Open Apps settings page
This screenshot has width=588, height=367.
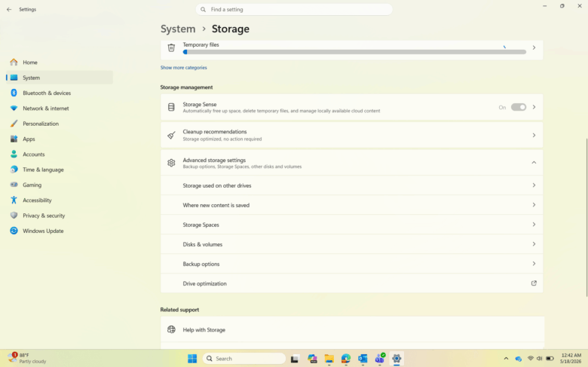60,139
